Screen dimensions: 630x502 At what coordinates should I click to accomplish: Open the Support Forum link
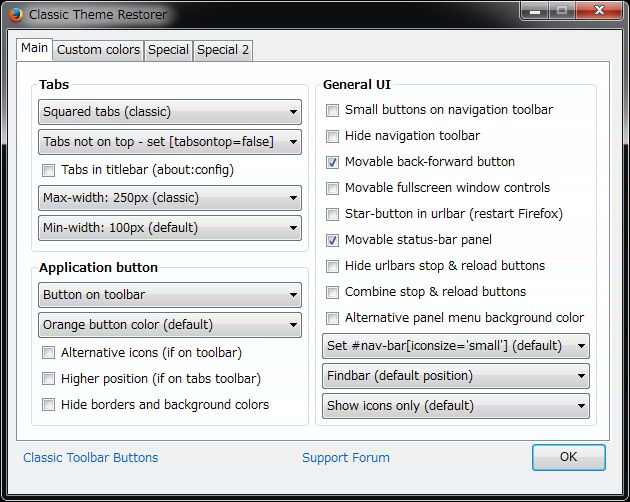[x=346, y=458]
